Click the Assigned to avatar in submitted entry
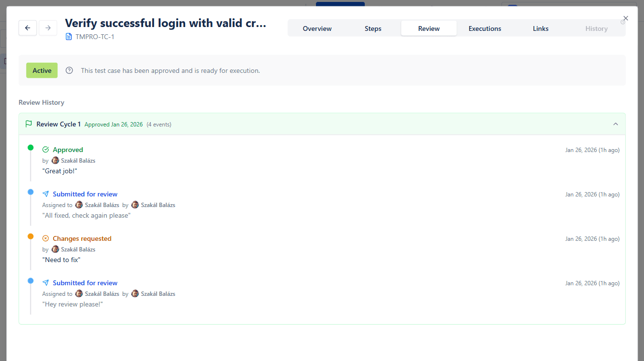Image resolution: width=644 pixels, height=361 pixels. [x=79, y=205]
